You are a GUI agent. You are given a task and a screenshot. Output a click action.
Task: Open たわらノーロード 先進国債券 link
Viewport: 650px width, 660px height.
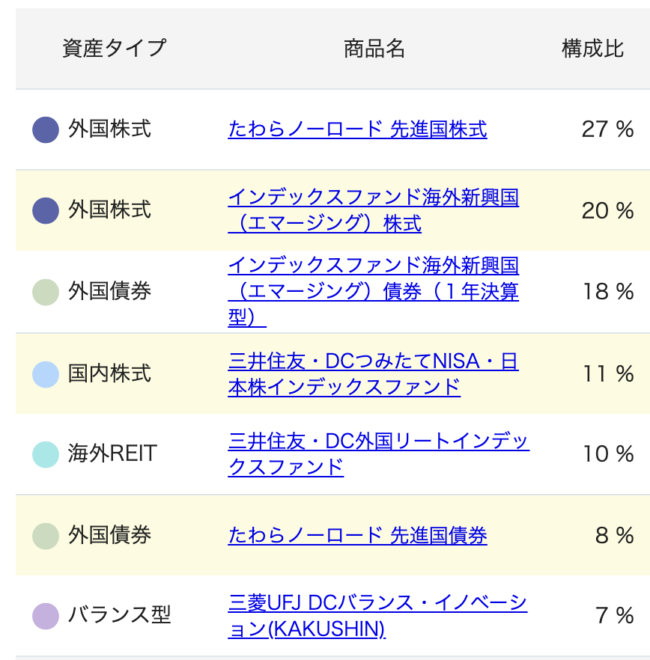357,535
